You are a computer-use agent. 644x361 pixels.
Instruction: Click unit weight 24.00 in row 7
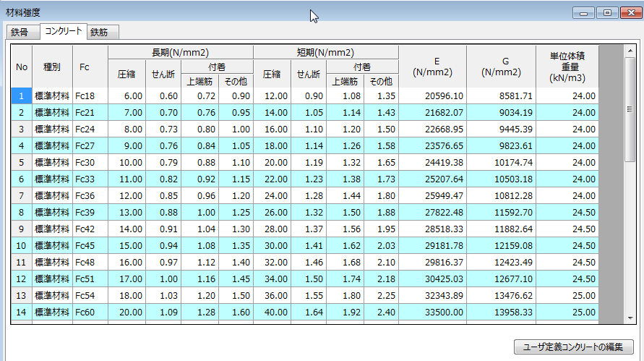567,196
